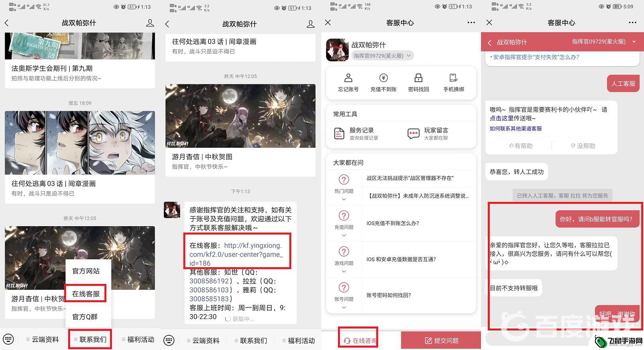644x350 pixels.
Task: Go back from 战双帕弥什 chat header
Action: click(489, 42)
